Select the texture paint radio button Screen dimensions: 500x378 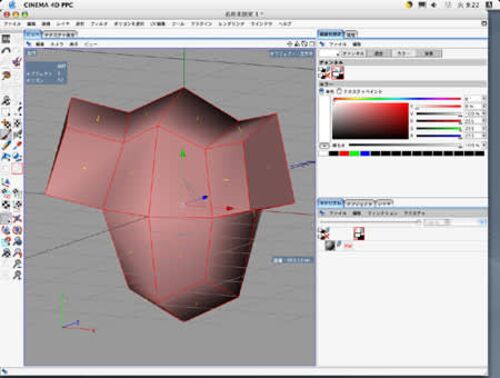click(339, 91)
